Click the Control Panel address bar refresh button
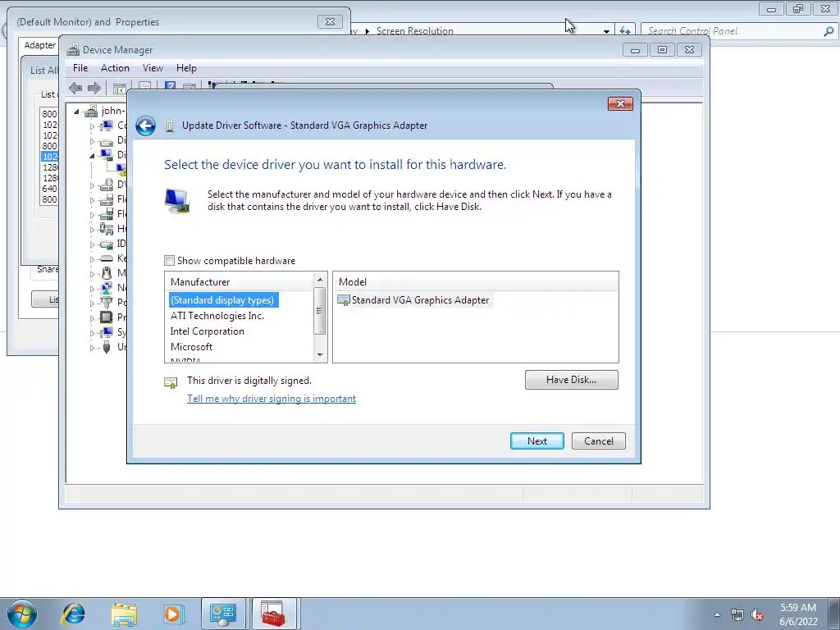840x630 pixels. tap(624, 31)
